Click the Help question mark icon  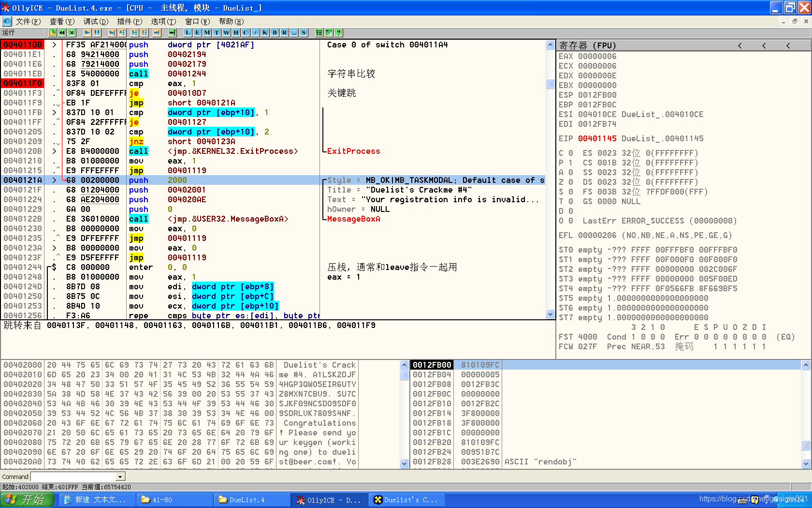(x=338, y=32)
